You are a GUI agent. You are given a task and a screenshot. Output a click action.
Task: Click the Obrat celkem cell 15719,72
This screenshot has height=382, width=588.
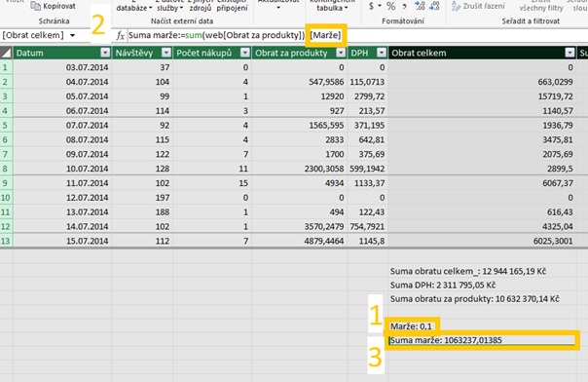[482, 96]
